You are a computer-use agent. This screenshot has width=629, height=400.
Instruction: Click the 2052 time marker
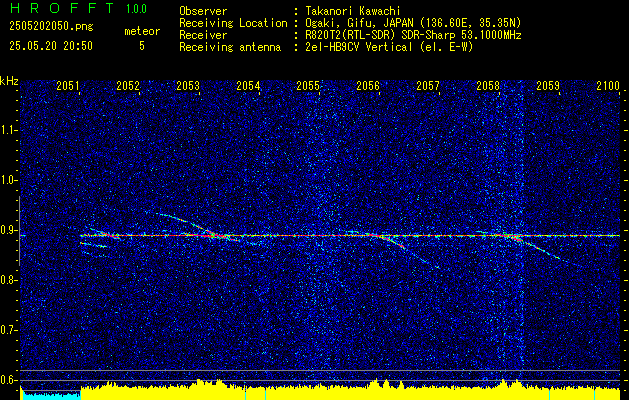click(128, 85)
